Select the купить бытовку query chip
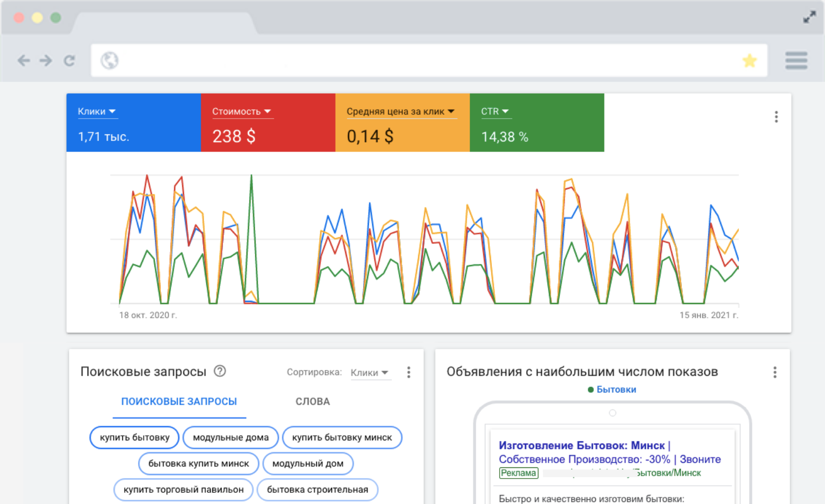 [x=134, y=437]
